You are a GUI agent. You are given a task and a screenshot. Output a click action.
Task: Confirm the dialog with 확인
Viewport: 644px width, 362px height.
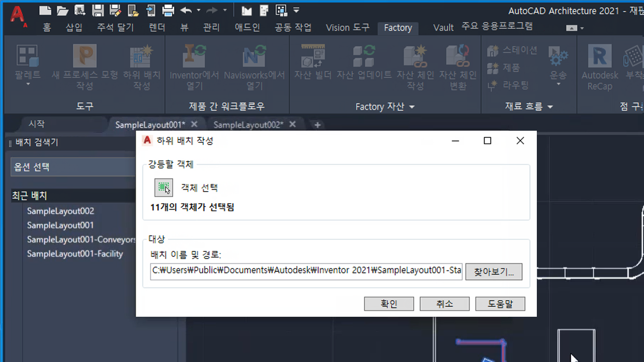click(389, 304)
